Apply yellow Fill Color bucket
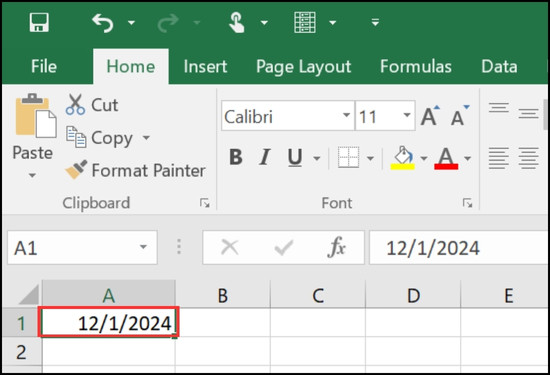 click(403, 158)
